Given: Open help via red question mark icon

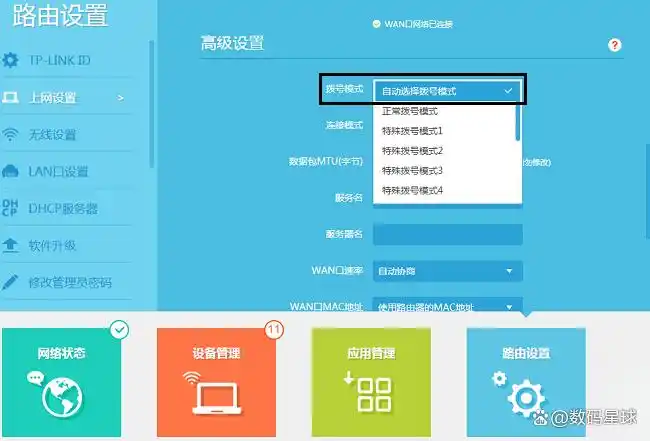Looking at the screenshot, I should click(x=614, y=45).
